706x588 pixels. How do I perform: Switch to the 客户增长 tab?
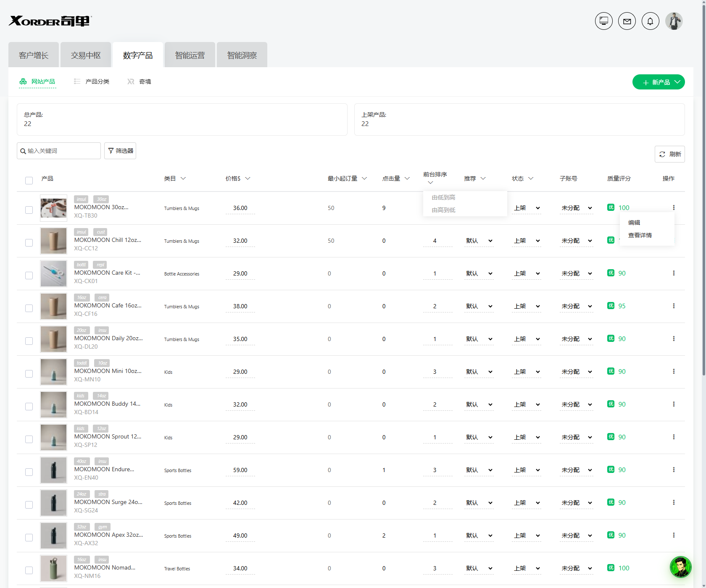pyautogui.click(x=34, y=55)
